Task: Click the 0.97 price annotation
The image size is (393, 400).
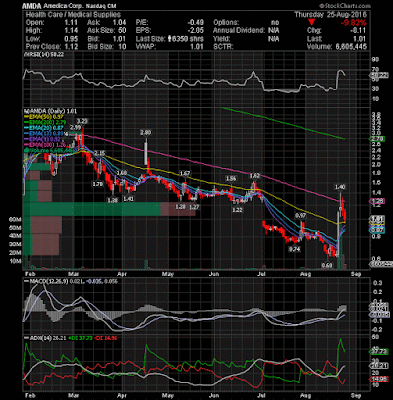Action: [x=300, y=216]
